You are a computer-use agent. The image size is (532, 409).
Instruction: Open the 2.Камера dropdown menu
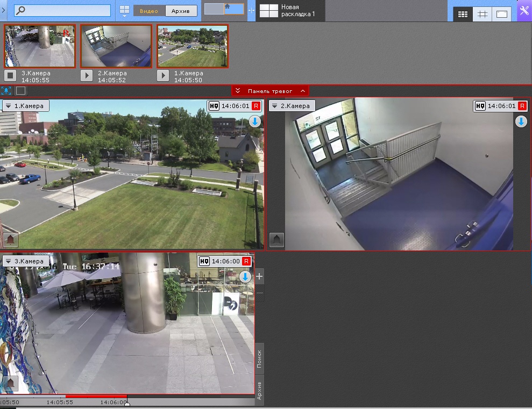pyautogui.click(x=275, y=106)
